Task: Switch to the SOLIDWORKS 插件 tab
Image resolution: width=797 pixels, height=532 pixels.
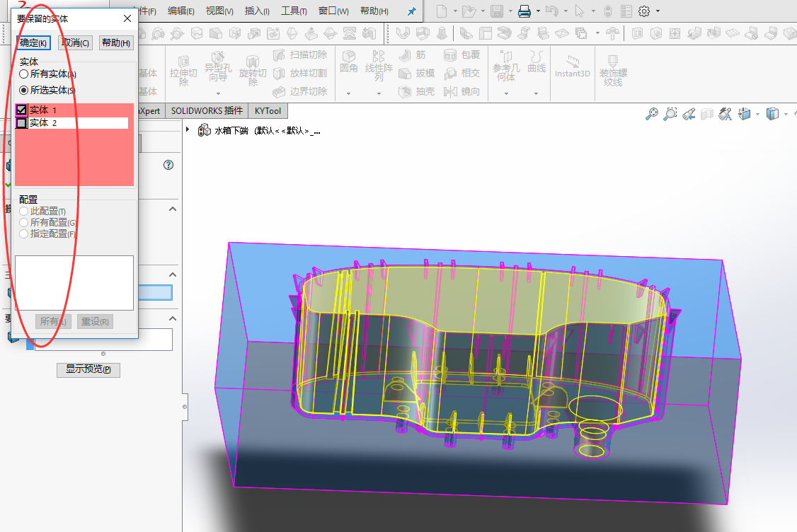Action: click(x=207, y=111)
